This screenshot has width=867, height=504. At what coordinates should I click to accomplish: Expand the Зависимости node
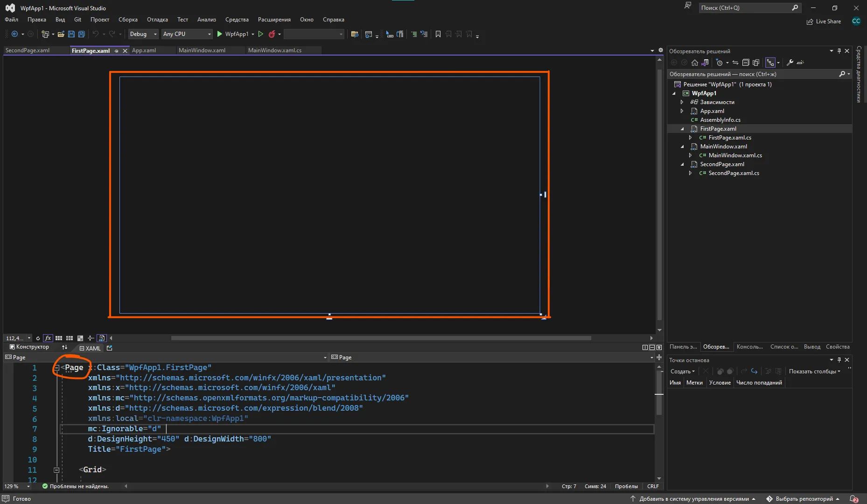(682, 102)
